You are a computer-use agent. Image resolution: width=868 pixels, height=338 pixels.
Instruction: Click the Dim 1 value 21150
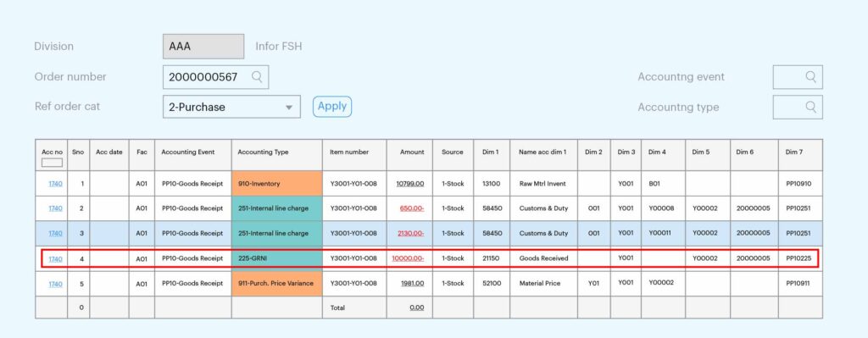[491, 258]
